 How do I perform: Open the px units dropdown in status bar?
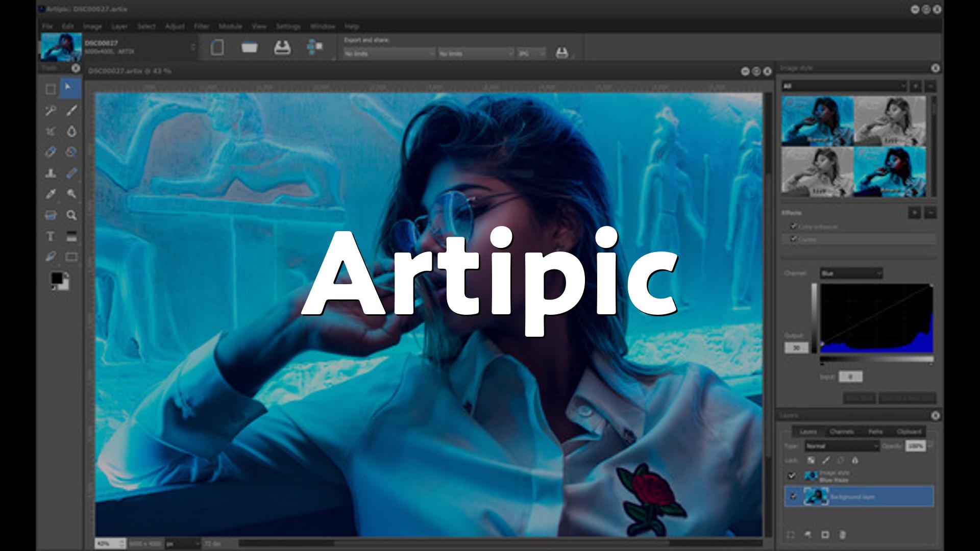[x=183, y=544]
